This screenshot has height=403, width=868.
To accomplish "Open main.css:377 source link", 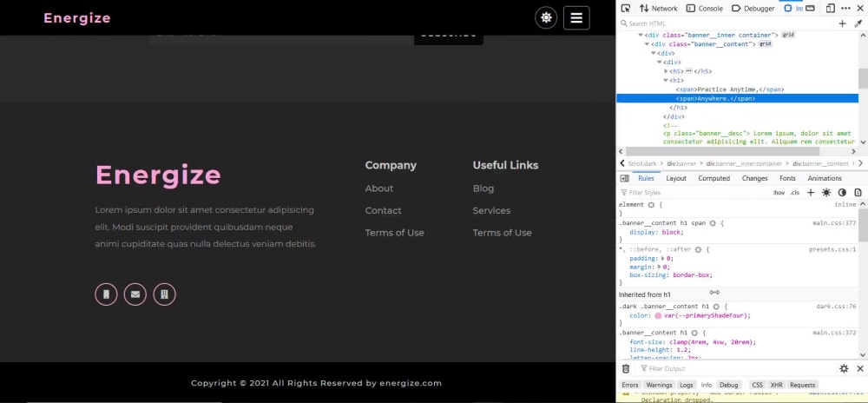I will coord(834,223).
